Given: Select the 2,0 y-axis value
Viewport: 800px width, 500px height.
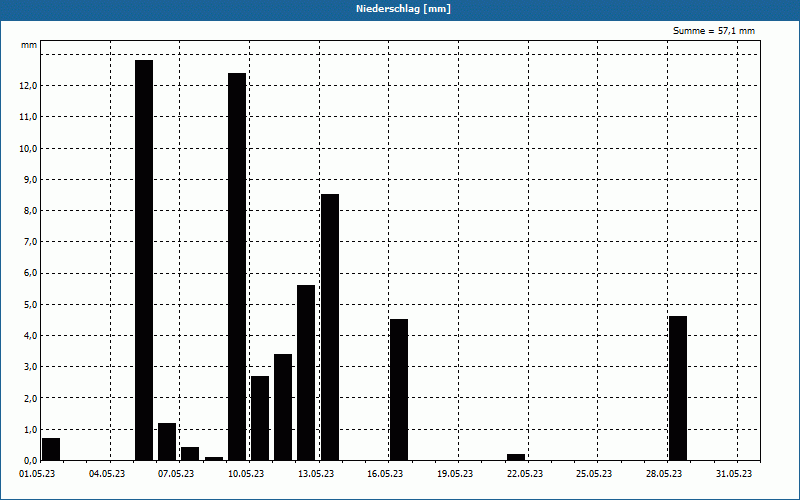Looking at the screenshot, I should (x=31, y=398).
